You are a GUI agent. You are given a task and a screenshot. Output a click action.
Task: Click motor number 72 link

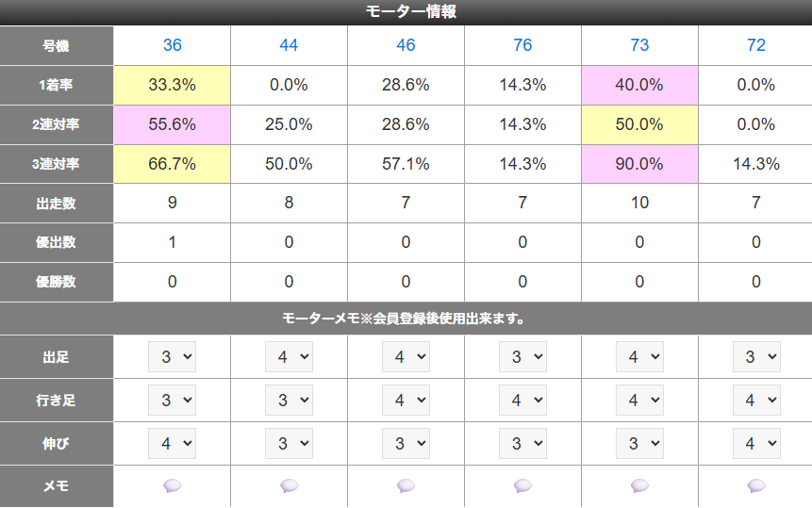coord(756,45)
